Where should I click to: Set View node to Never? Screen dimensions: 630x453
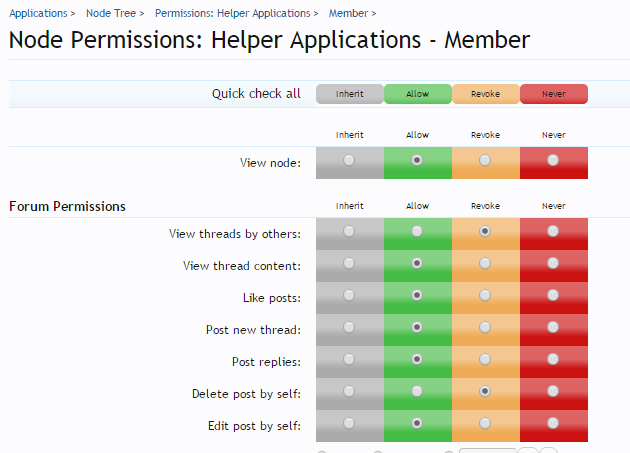pos(553,160)
